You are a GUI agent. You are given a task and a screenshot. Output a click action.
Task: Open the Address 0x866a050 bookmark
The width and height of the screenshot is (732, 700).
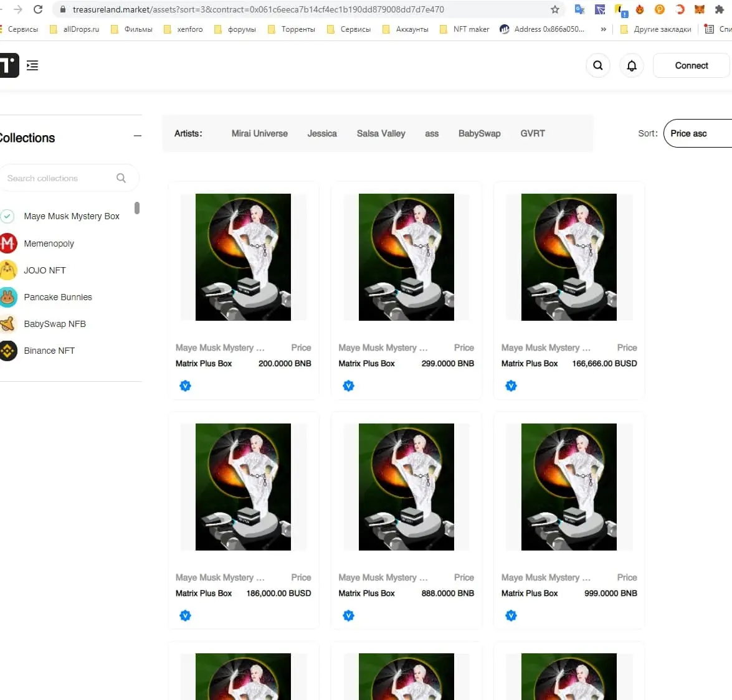tap(542, 29)
